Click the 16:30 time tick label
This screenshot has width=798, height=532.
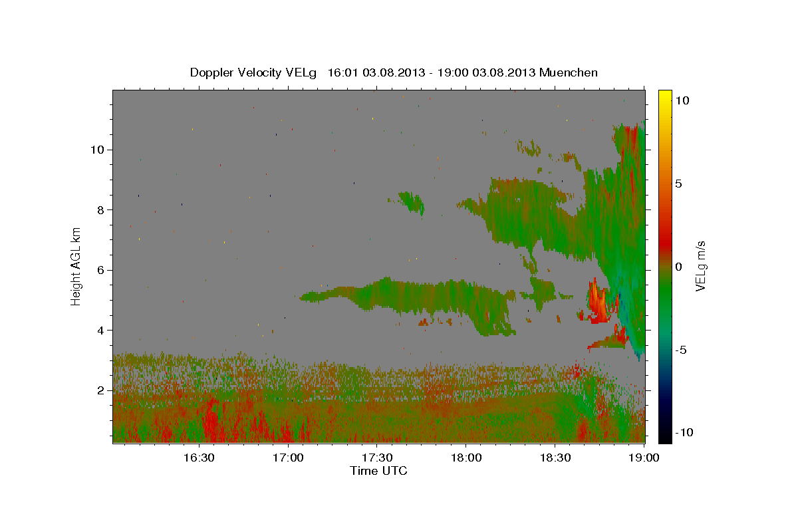[x=199, y=458]
